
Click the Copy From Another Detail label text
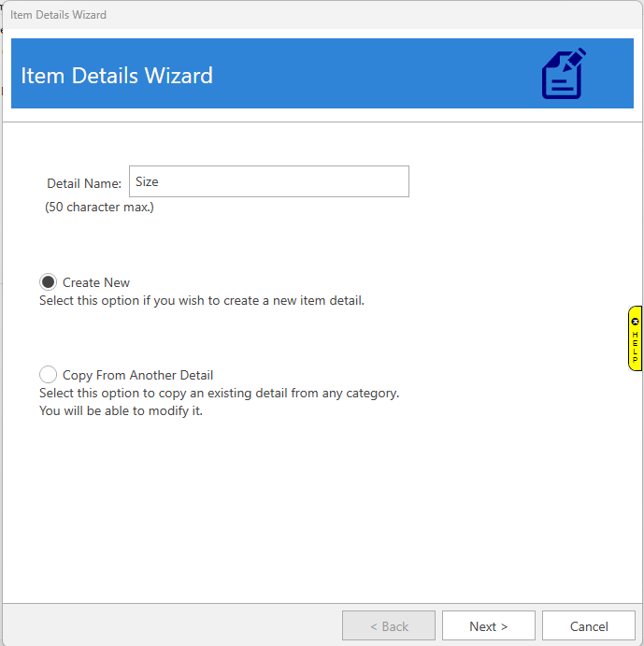(137, 375)
